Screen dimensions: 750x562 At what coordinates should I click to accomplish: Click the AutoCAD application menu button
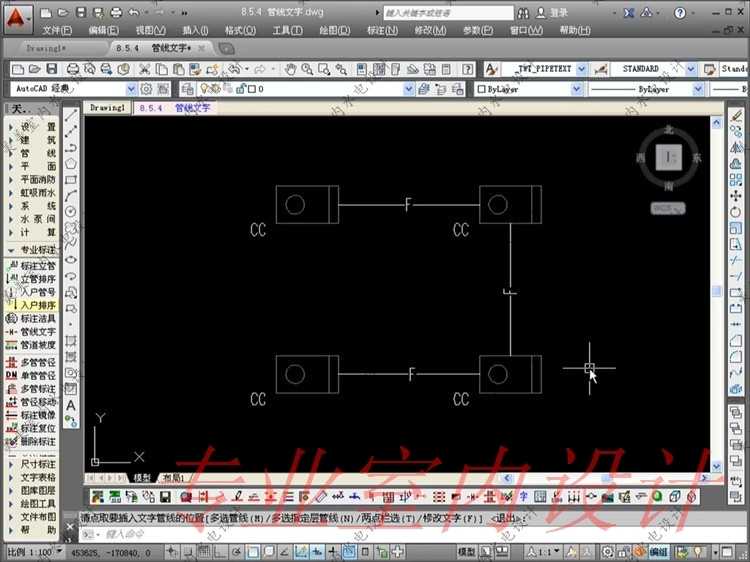(18, 18)
